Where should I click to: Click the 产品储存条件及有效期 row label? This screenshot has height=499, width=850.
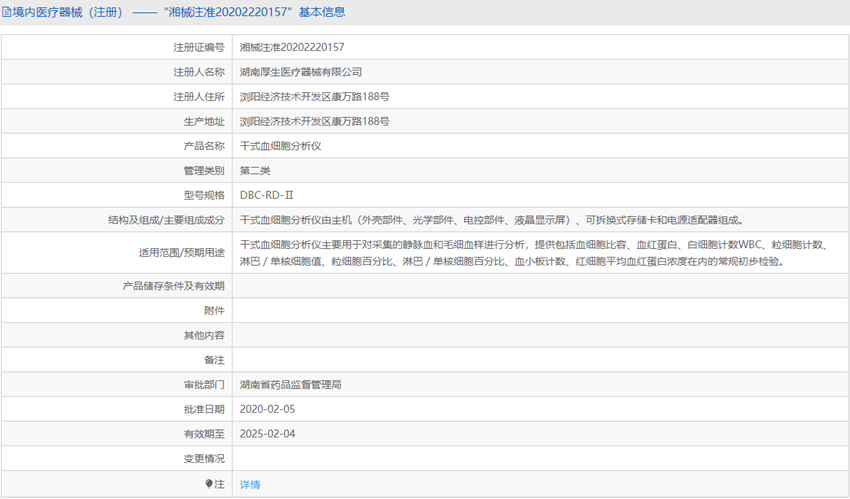tap(173, 286)
